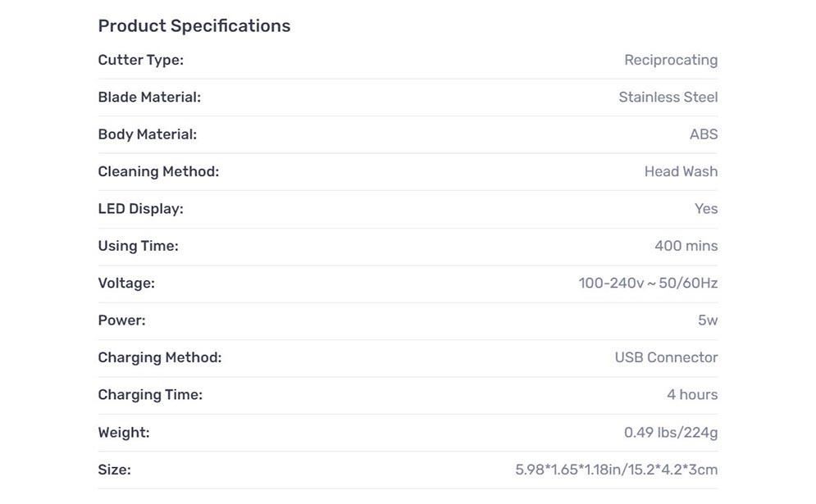Click the 100-240v ~ 50/60Hz voltage value
The image size is (816, 504).
[x=648, y=284]
